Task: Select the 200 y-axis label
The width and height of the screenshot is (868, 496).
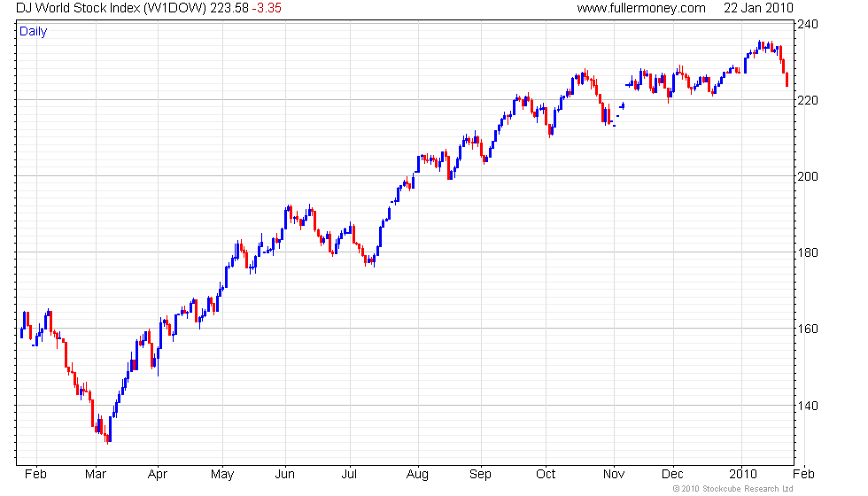Action: (x=808, y=176)
